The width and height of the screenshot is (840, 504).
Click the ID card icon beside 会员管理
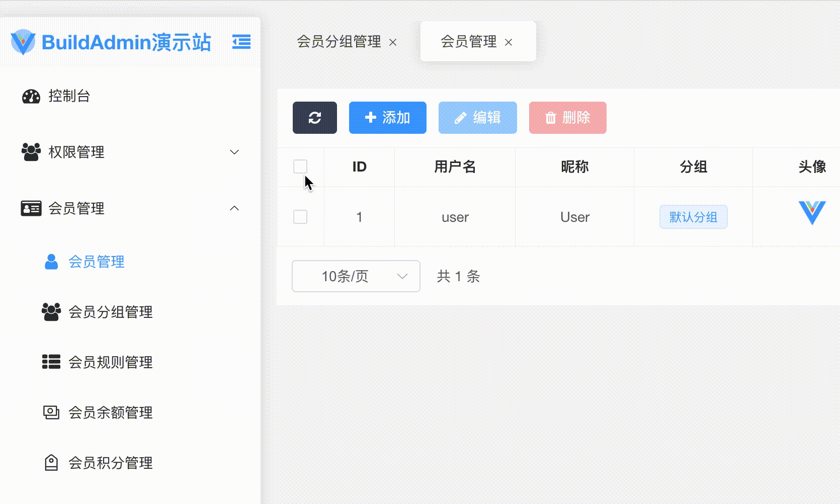pyautogui.click(x=31, y=208)
